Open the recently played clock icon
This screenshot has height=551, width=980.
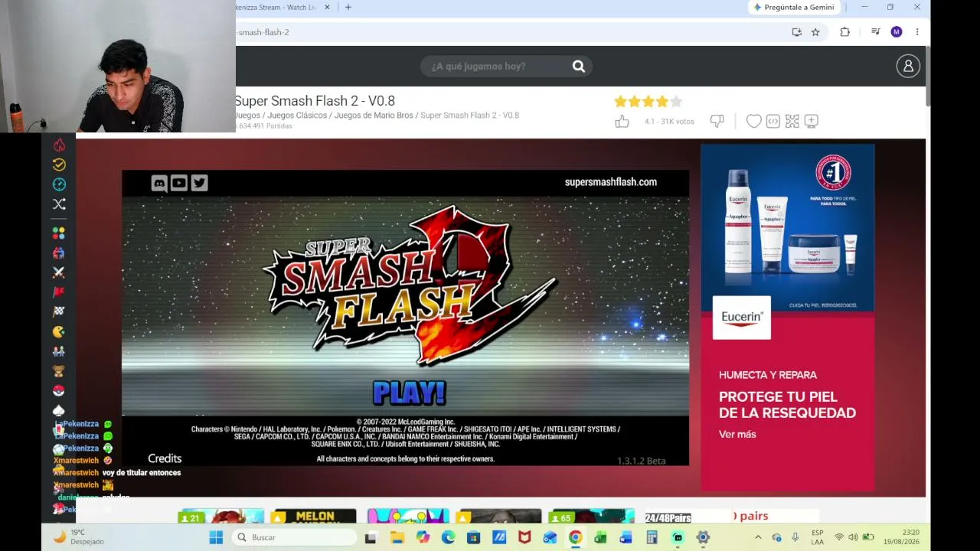(x=59, y=184)
